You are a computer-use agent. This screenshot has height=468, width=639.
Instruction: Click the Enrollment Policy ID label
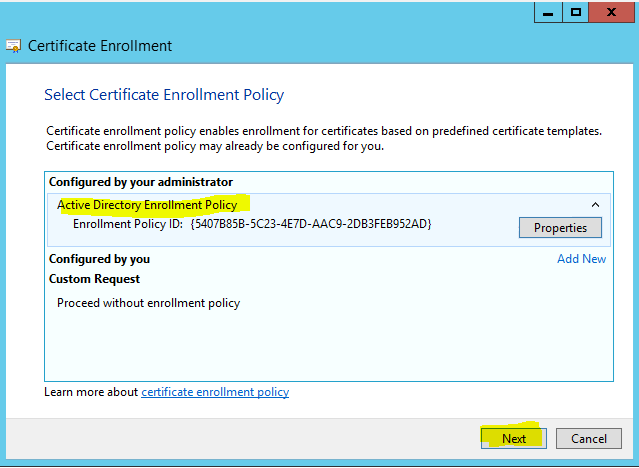tap(128, 224)
